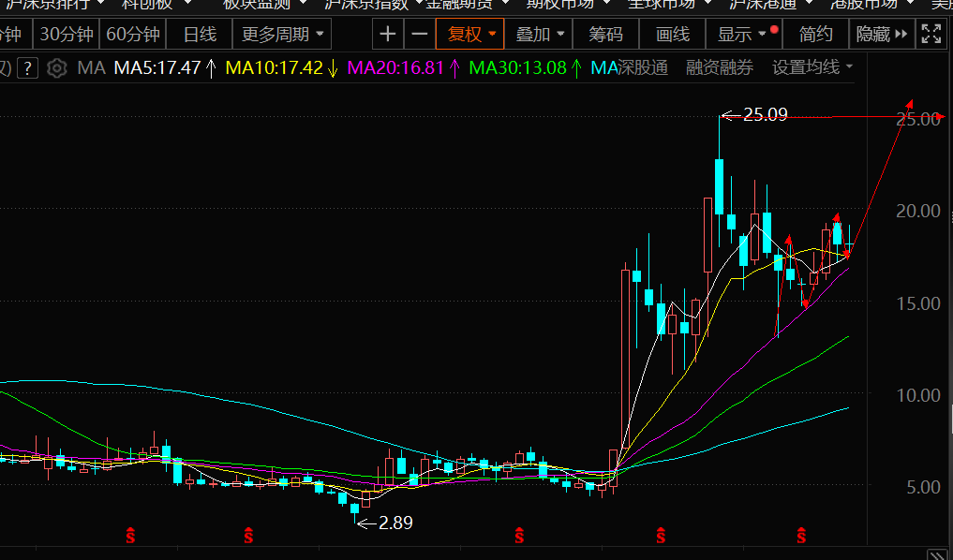Open MA indicator gear settings
This screenshot has width=953, height=560.
point(57,67)
